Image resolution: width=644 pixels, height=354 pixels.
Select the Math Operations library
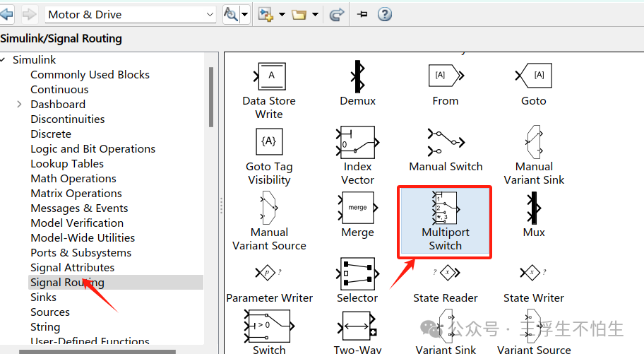73,179
